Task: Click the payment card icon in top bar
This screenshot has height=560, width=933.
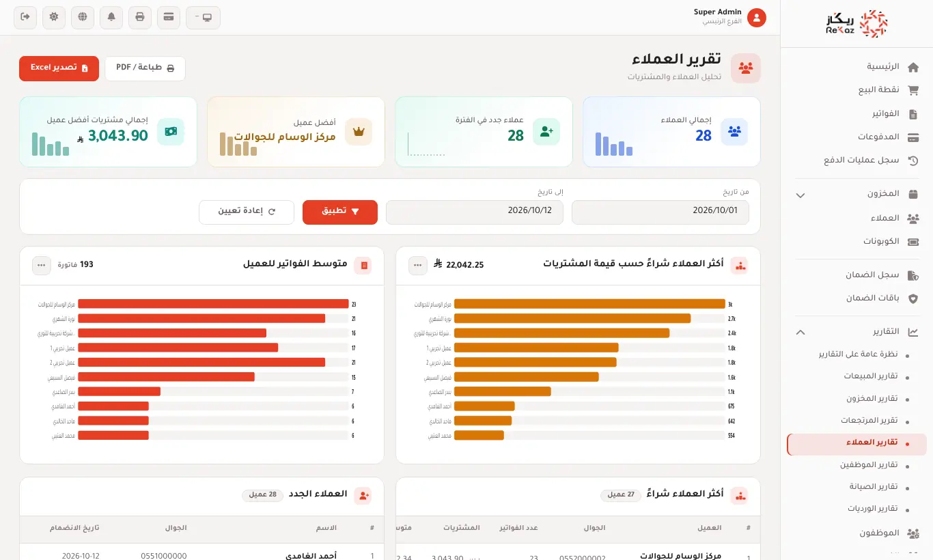Action: 169,17
